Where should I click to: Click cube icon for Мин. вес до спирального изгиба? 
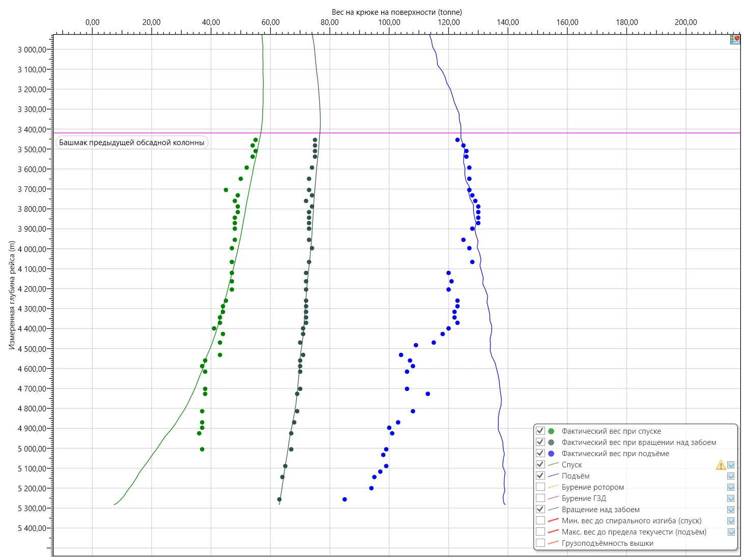tap(731, 521)
